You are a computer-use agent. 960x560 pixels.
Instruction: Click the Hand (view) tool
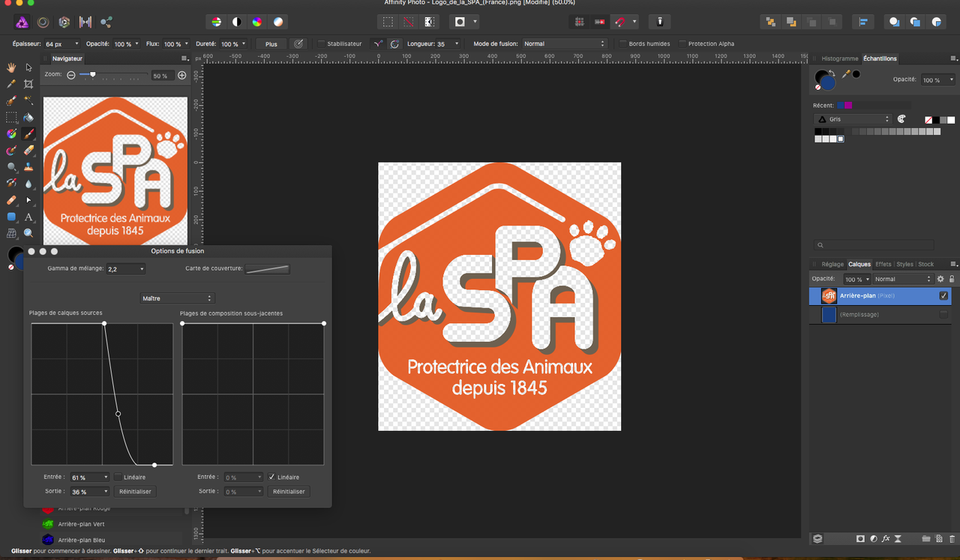(11, 67)
